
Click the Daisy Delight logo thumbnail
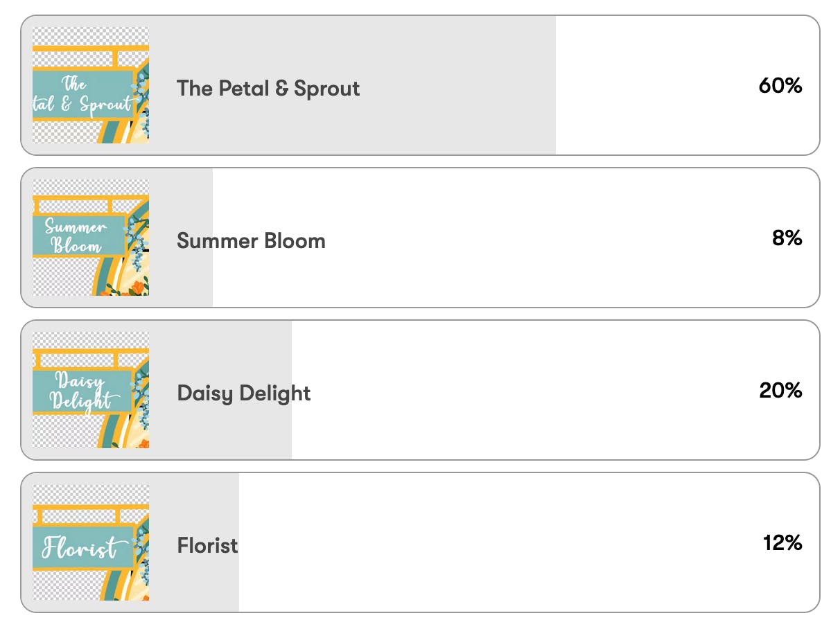[x=91, y=390]
